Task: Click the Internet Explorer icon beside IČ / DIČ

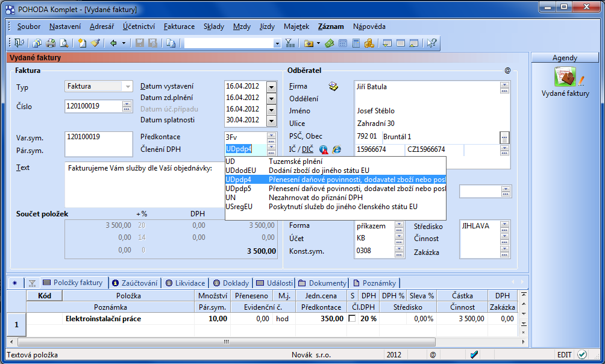Action: coord(336,149)
